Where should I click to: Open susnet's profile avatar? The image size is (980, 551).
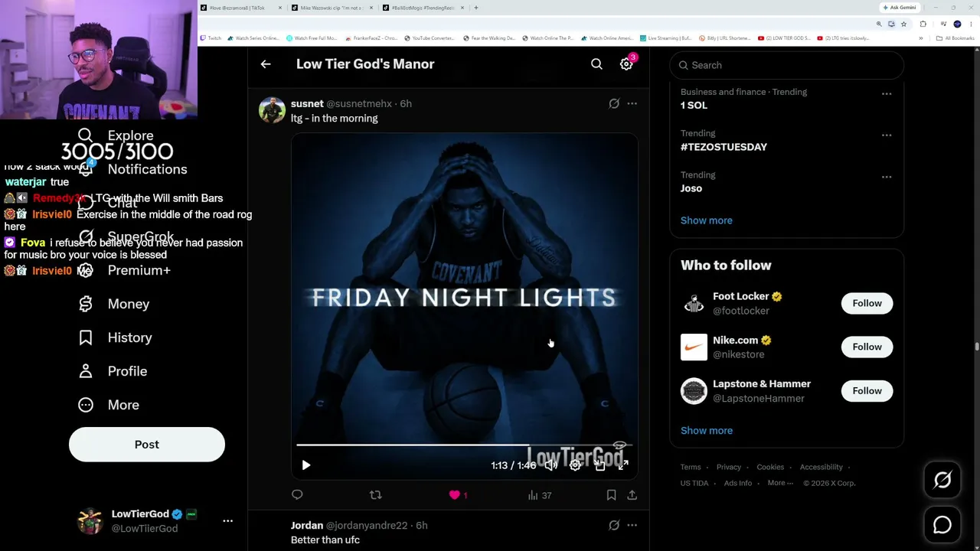[272, 110]
